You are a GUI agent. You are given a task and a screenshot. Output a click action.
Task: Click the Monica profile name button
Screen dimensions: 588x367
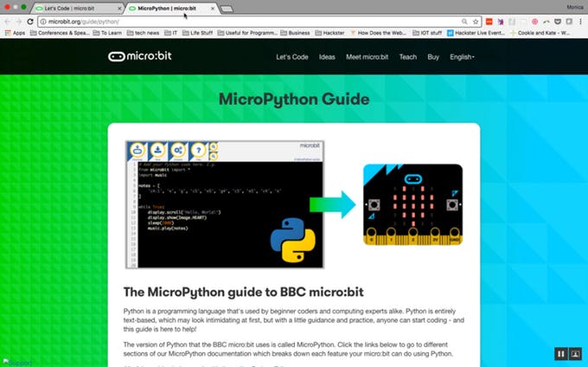click(575, 7)
